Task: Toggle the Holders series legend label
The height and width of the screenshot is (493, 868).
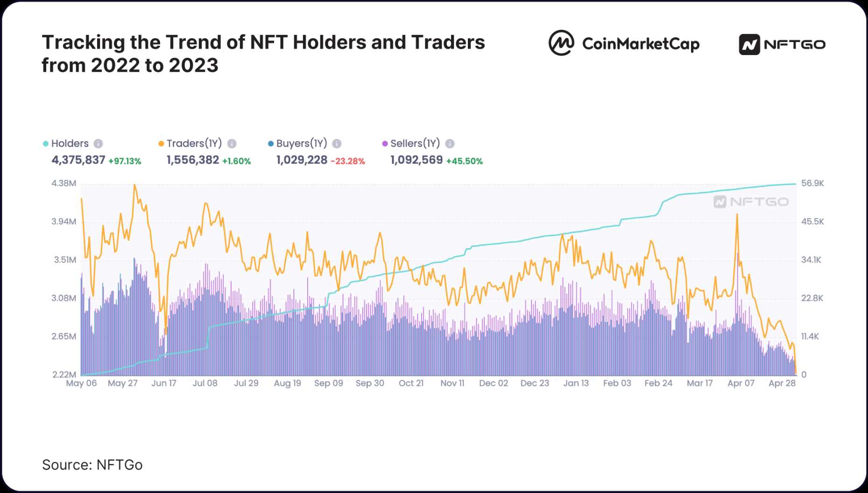Action: coord(70,144)
